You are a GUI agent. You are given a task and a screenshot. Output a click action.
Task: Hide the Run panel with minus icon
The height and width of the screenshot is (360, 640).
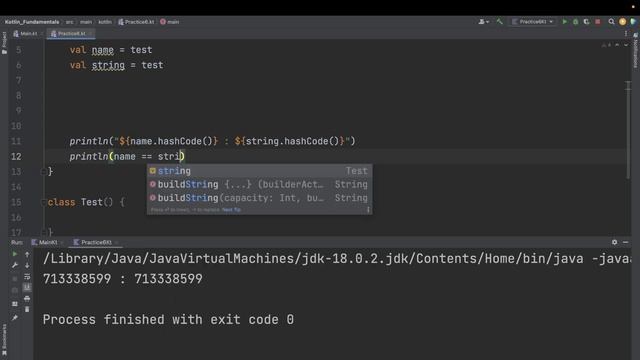point(625,242)
